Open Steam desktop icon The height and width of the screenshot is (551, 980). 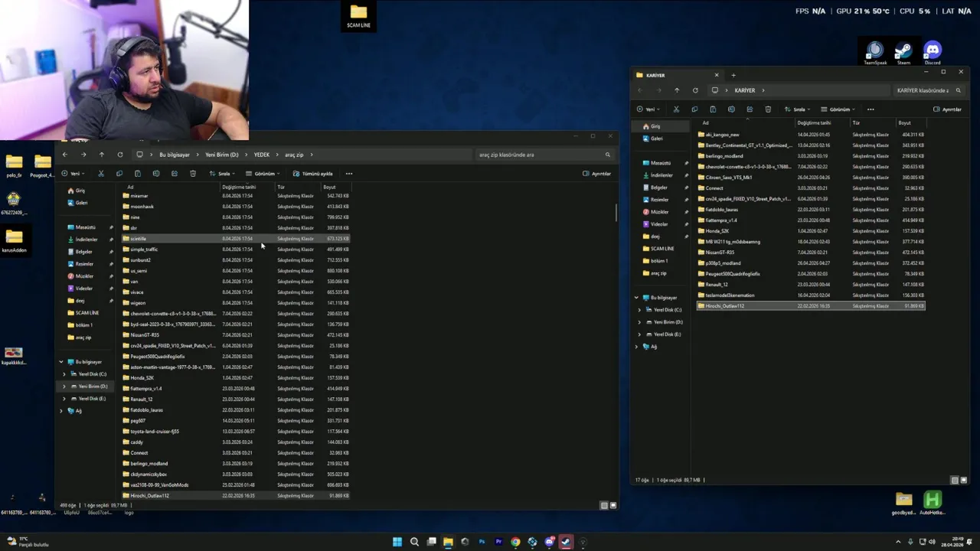coord(903,53)
